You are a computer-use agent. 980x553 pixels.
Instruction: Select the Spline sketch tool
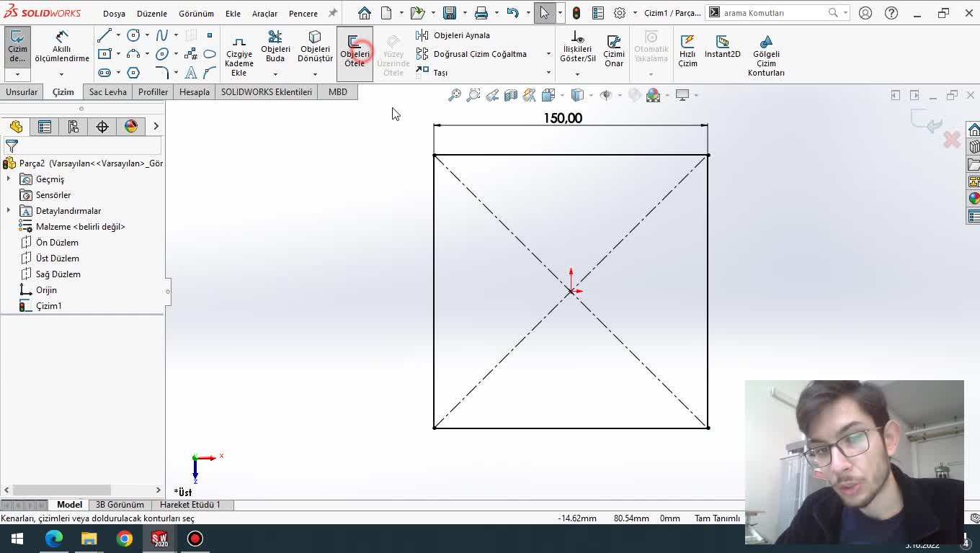click(162, 35)
